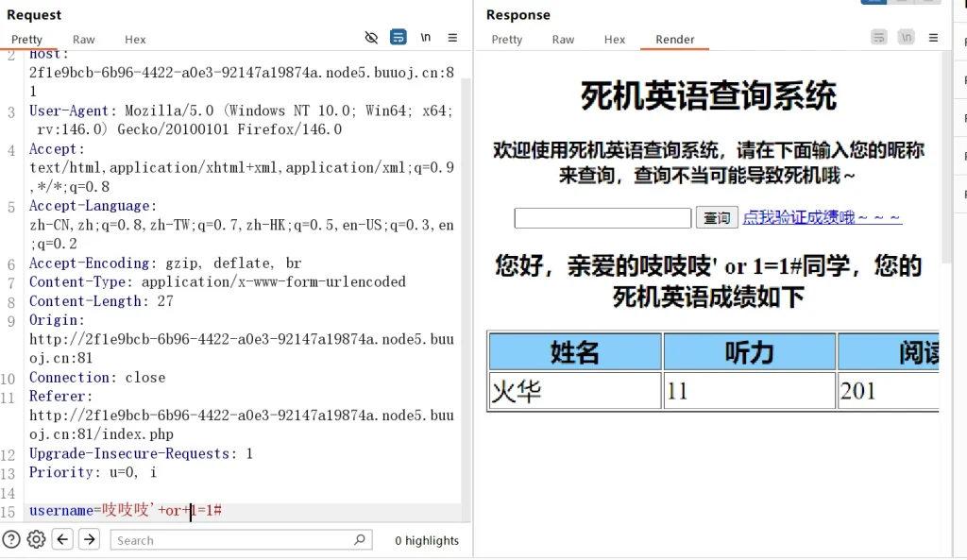Toggle show newlines \n icon in Request
Image resolution: width=967 pixels, height=560 pixels.
tap(426, 38)
